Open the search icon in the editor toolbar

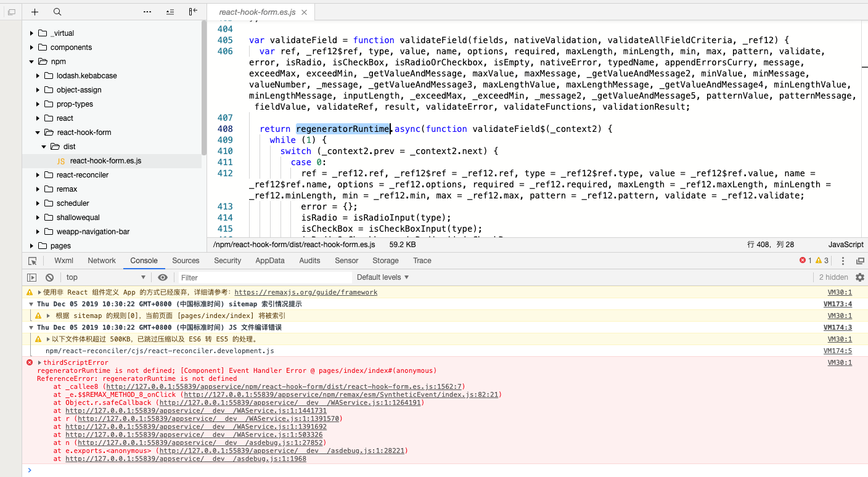tap(58, 12)
